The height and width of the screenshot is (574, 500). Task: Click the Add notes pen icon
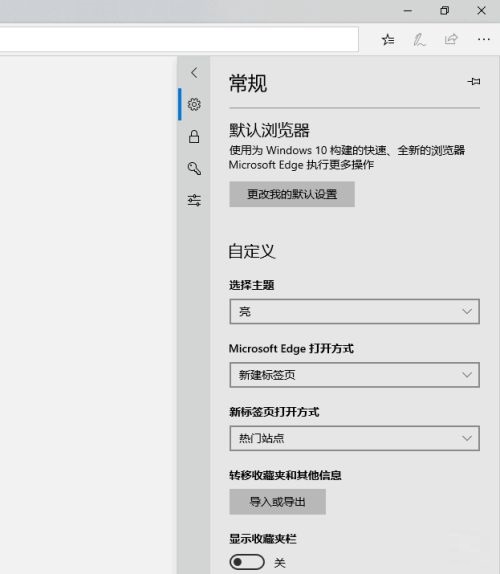coord(419,40)
